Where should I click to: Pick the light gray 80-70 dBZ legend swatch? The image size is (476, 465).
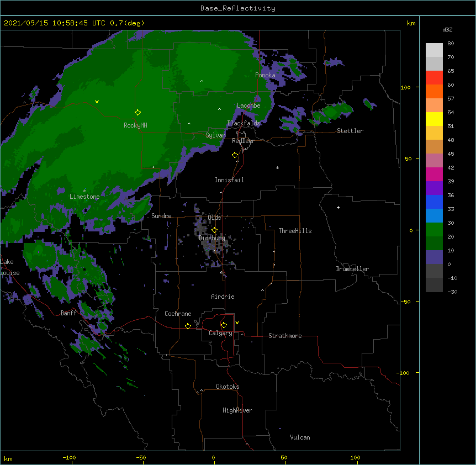tap(434, 50)
